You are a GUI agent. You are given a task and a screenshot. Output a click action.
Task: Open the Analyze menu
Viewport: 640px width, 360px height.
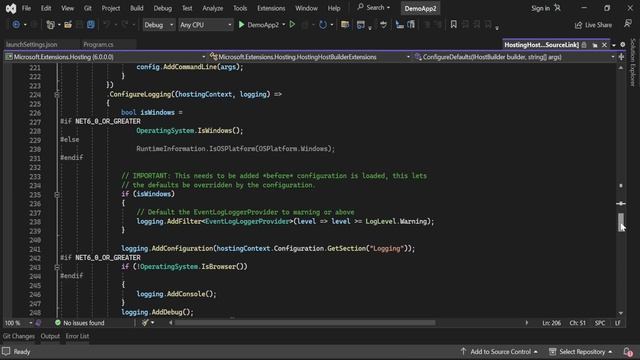point(213,8)
